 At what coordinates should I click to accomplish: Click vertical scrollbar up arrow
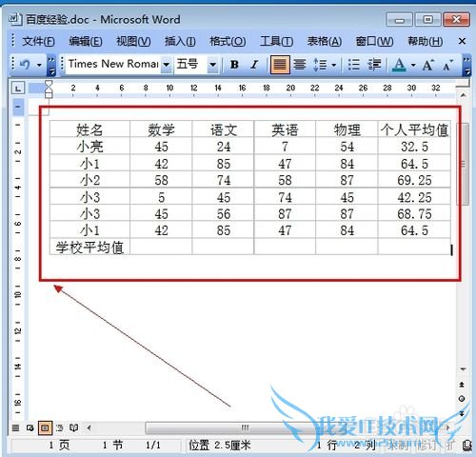tap(464, 95)
